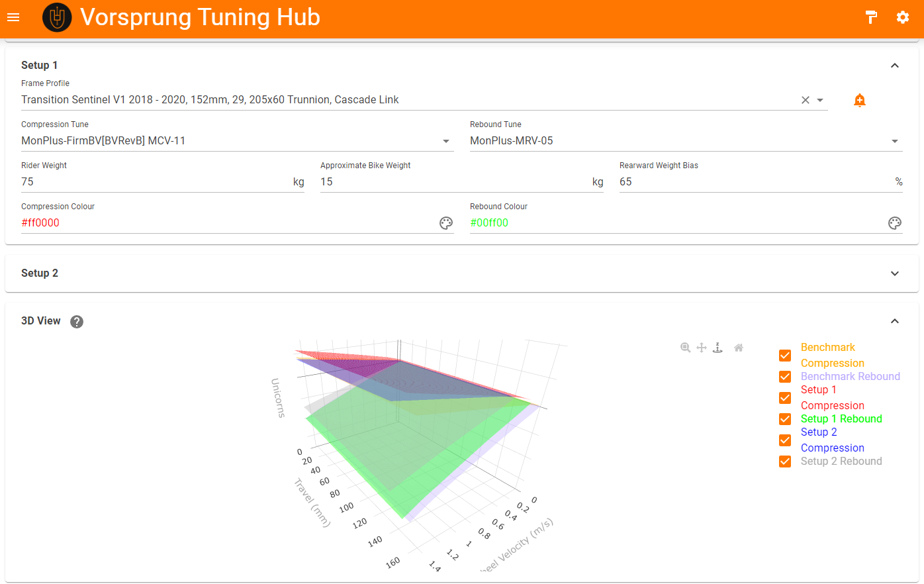Open the settings gear
The image size is (924, 584).
coord(903,17)
